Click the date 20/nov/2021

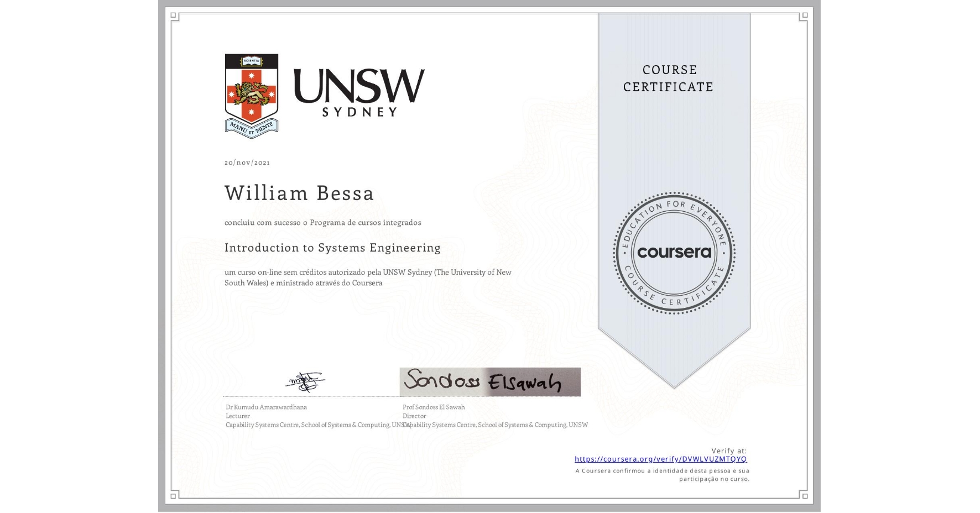pos(246,162)
